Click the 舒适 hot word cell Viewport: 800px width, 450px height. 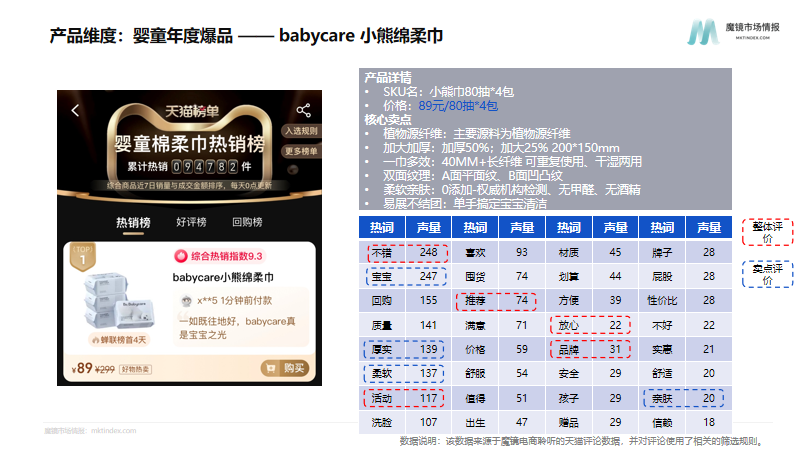[x=662, y=373]
